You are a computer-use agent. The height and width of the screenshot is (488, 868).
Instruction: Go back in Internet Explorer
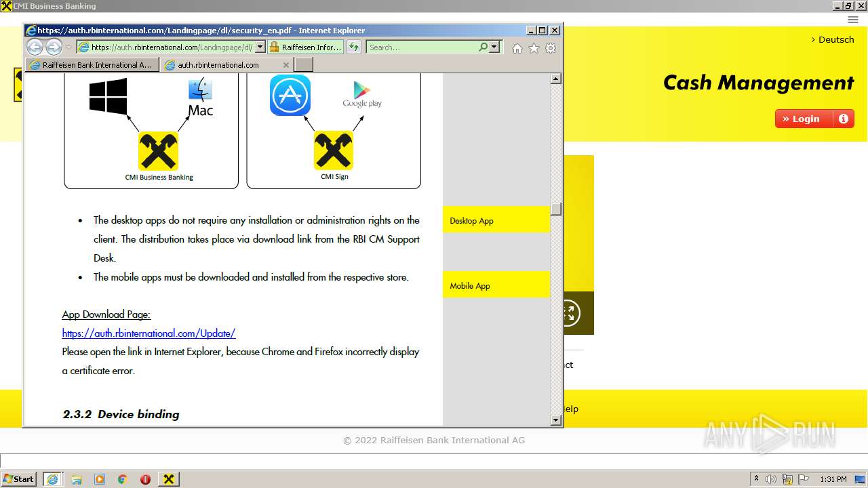click(35, 47)
